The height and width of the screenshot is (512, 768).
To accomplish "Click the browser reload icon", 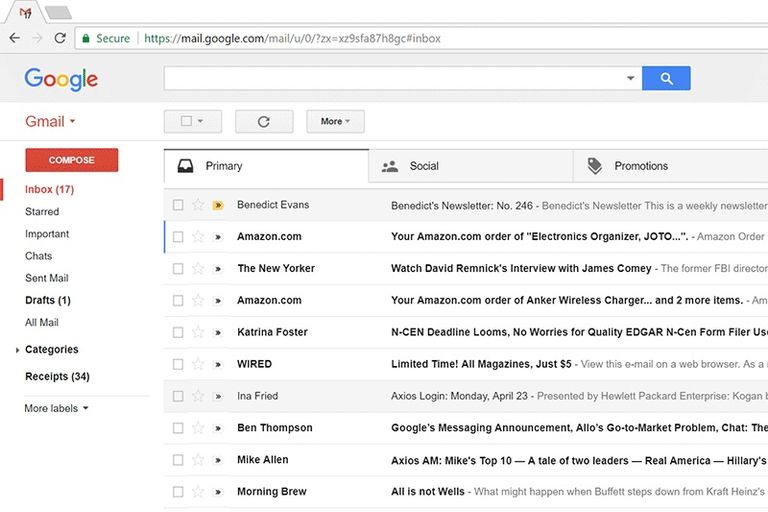I will pos(60,38).
